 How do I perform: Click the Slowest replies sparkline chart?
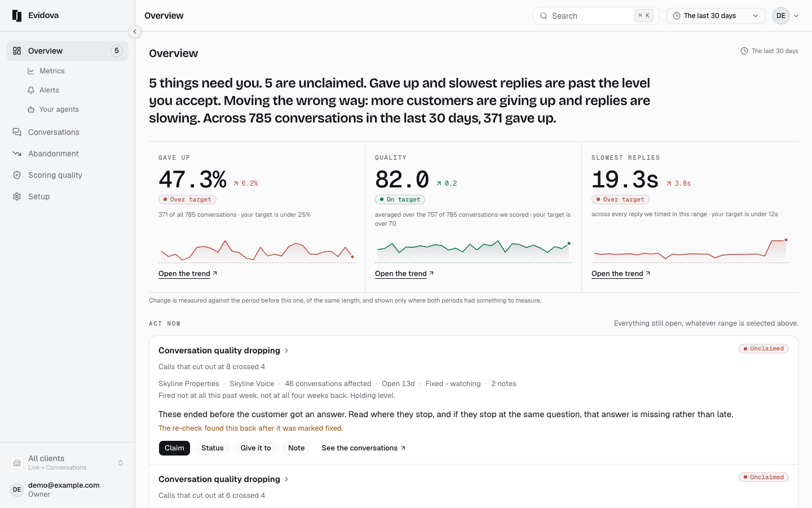[x=690, y=250]
